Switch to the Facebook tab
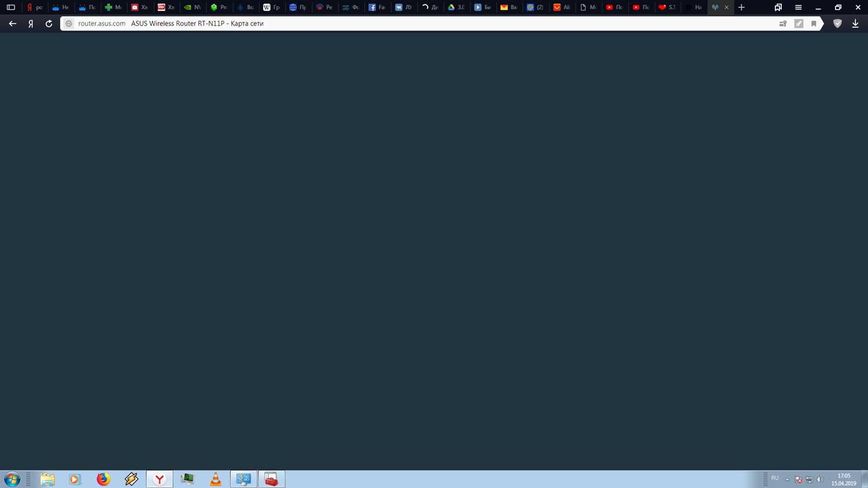 coord(377,8)
